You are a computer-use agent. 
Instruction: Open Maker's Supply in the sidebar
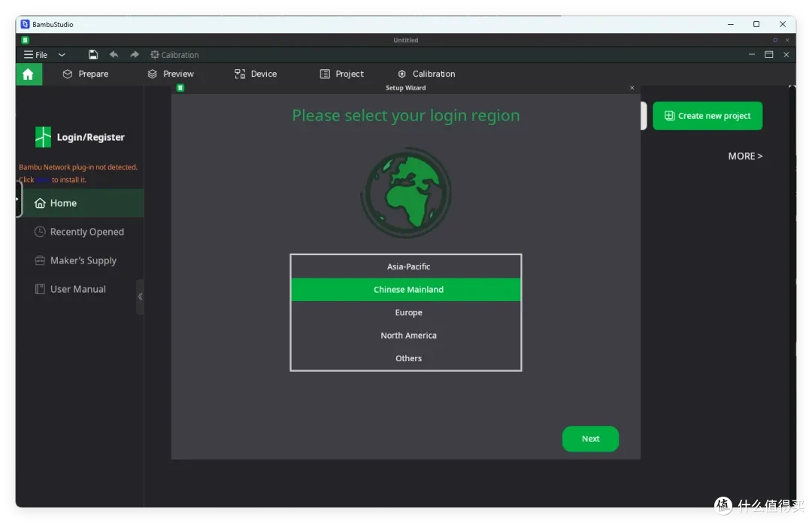pyautogui.click(x=80, y=260)
